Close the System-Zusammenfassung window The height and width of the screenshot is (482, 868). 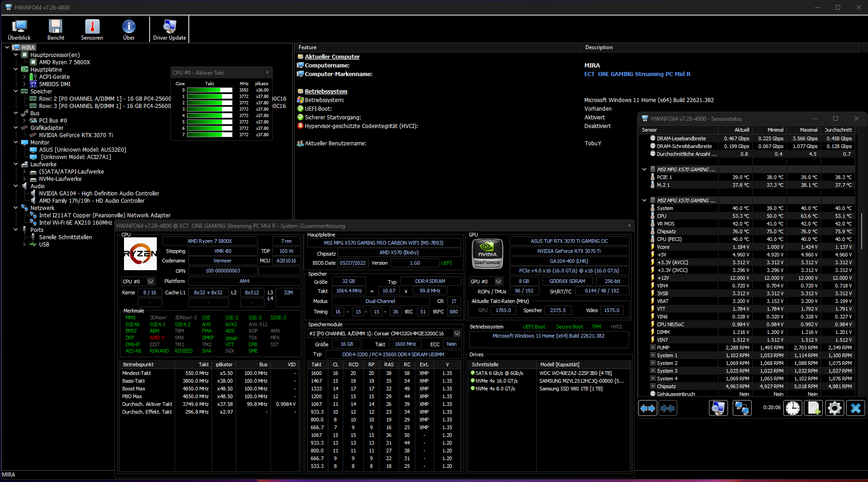pyautogui.click(x=629, y=226)
